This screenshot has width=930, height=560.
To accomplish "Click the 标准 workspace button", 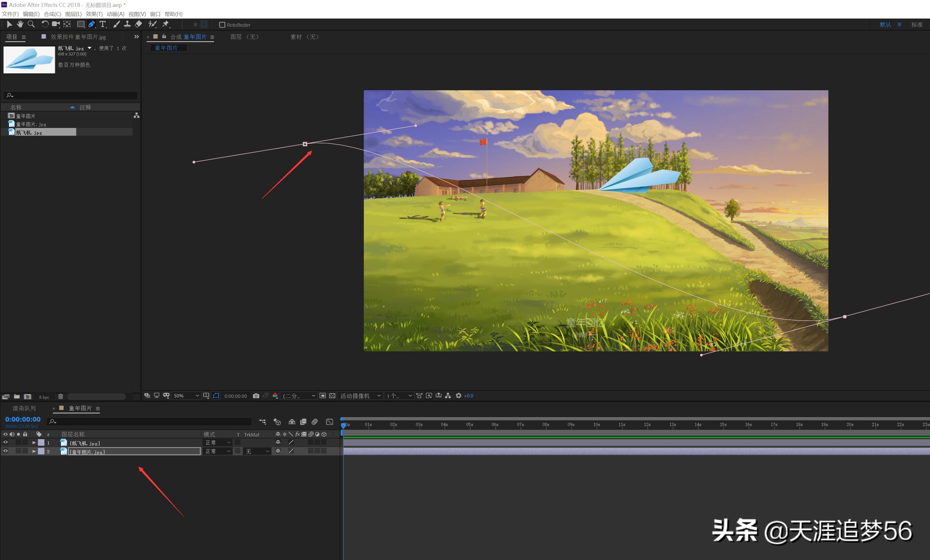I will 917,25.
